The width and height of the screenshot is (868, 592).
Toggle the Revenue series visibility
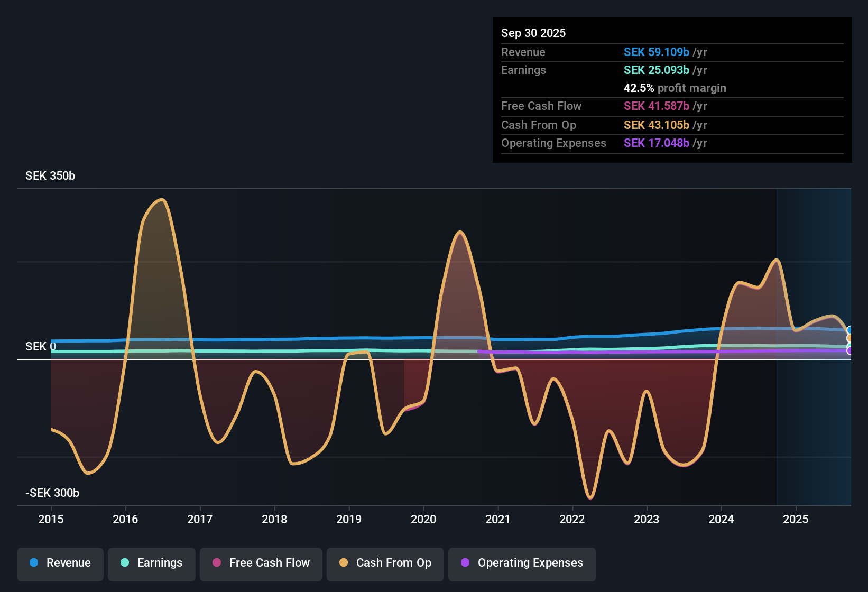tap(60, 563)
